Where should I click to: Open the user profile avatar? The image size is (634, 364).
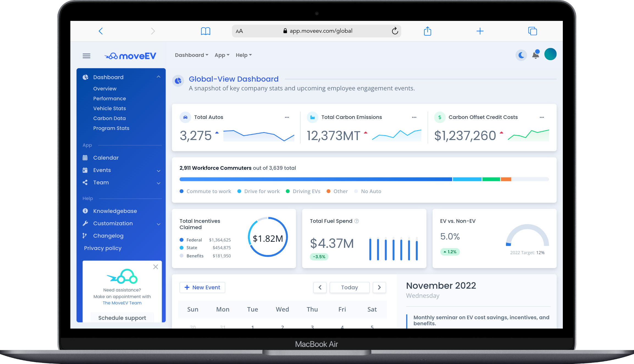point(550,54)
